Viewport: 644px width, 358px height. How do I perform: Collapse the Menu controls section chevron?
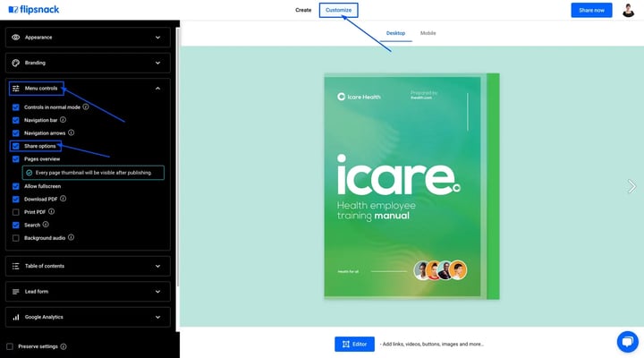157,89
